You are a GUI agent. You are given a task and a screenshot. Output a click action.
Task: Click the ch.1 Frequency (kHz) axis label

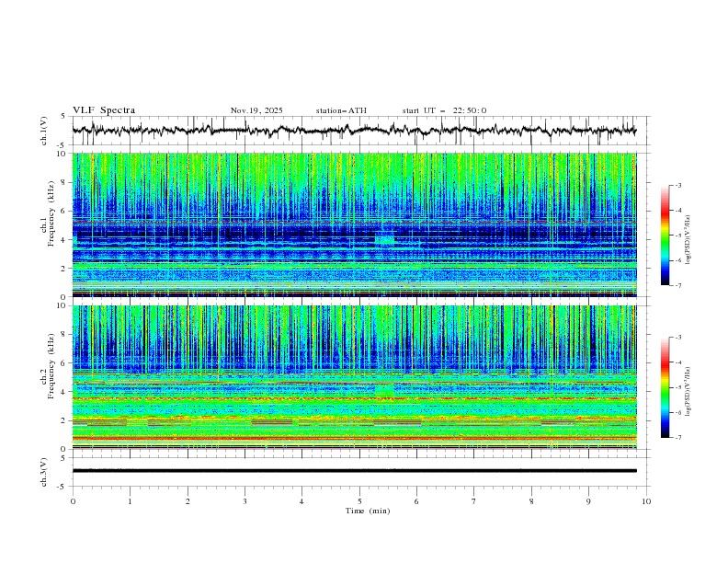51,213
